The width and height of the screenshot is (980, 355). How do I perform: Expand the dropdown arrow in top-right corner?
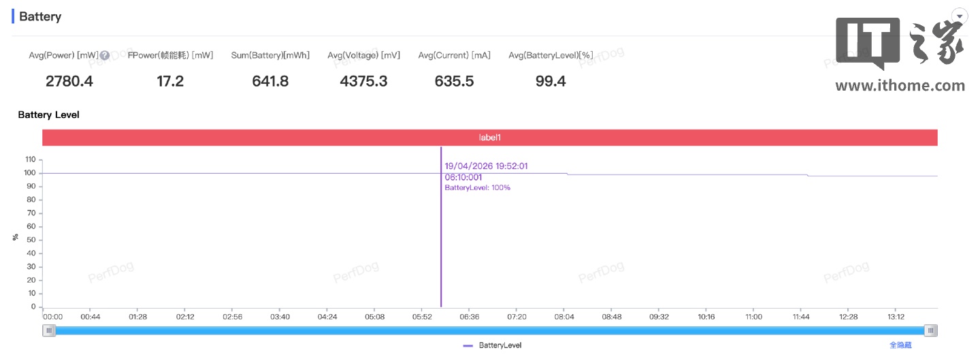point(960,16)
